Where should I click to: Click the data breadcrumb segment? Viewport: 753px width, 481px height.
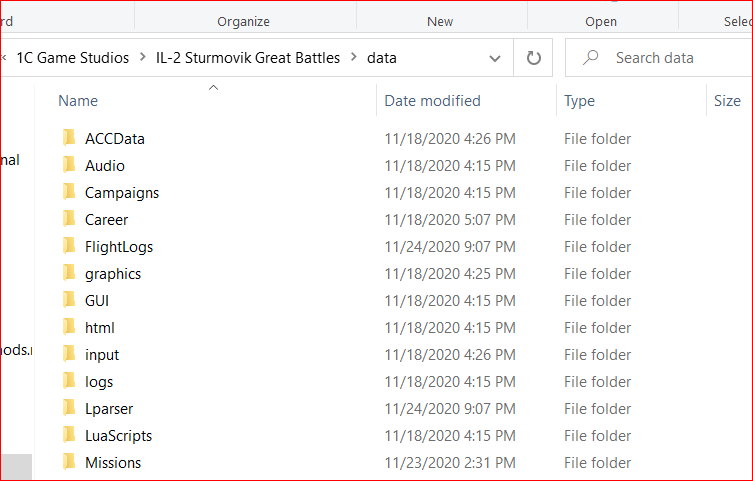tap(382, 58)
